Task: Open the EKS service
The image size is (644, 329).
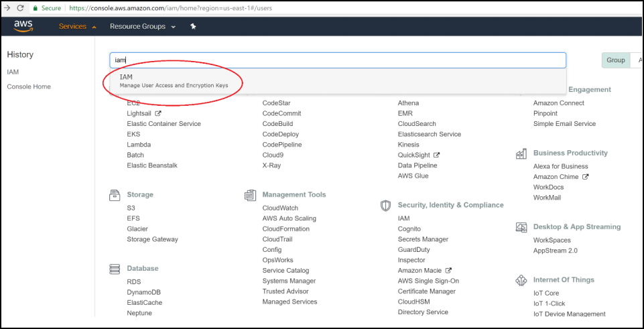Action: click(x=133, y=134)
